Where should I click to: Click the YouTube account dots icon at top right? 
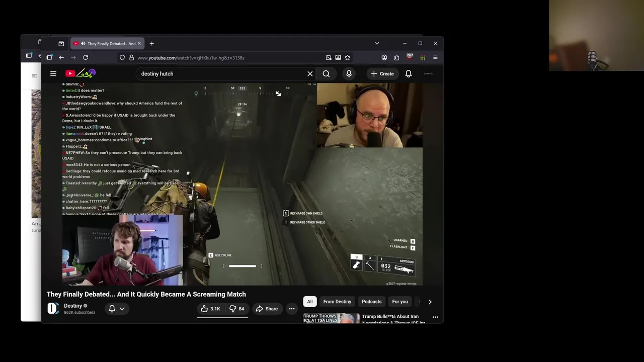(x=428, y=74)
